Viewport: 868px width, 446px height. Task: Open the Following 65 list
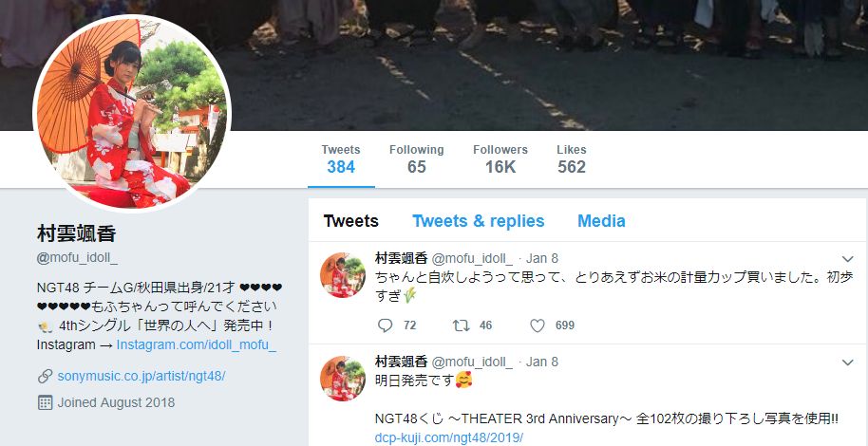[416, 158]
